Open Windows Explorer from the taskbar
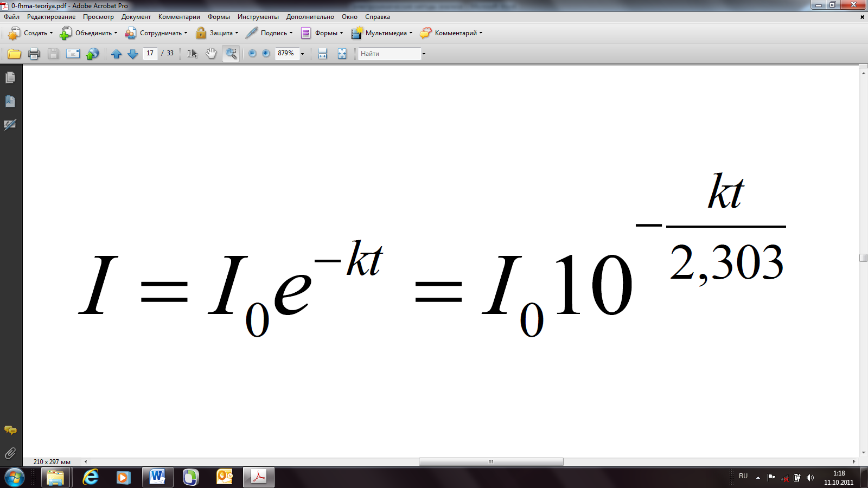 tap(55, 477)
